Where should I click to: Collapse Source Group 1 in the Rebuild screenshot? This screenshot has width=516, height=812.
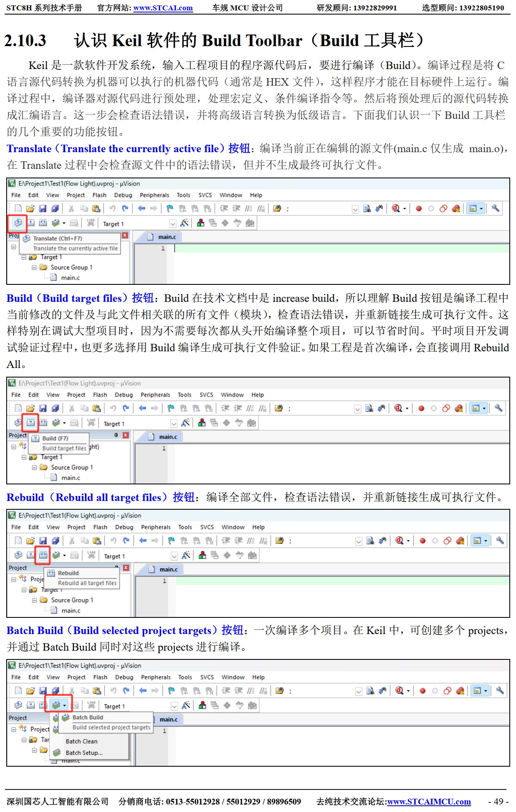pos(34,600)
